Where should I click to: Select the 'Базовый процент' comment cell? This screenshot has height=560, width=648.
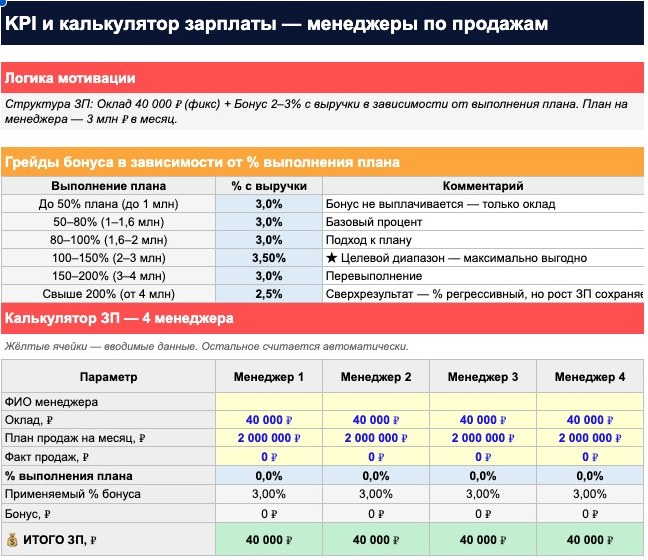[x=483, y=222]
